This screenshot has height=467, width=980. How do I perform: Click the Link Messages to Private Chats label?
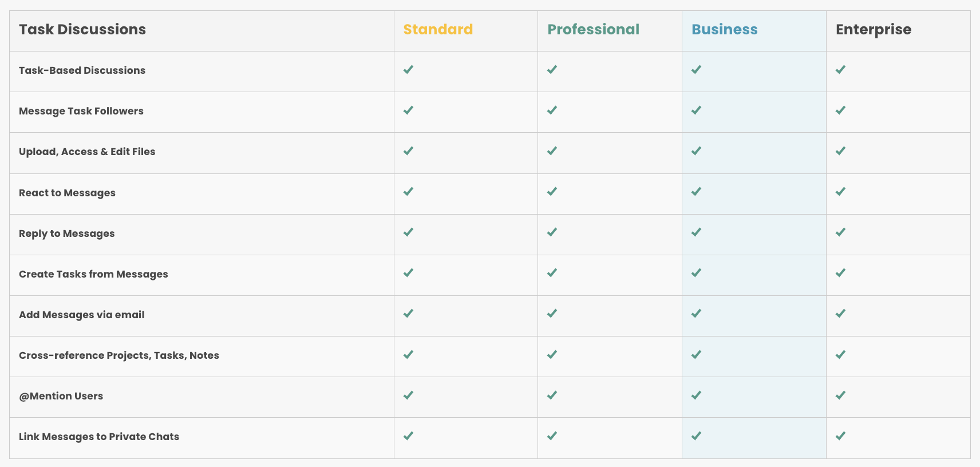99,437
